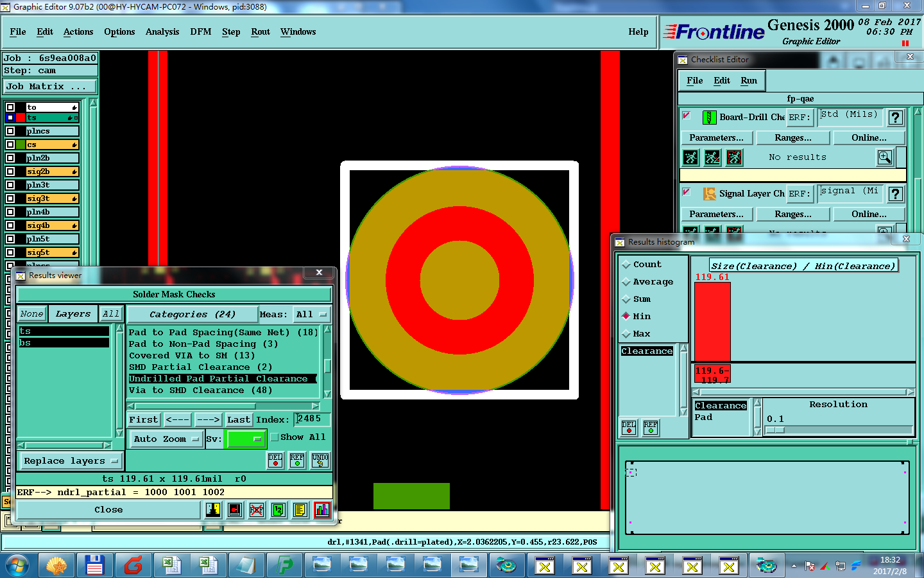Toggle display checkbox of layer cs
This screenshot has height=578, width=924.
(10, 144)
